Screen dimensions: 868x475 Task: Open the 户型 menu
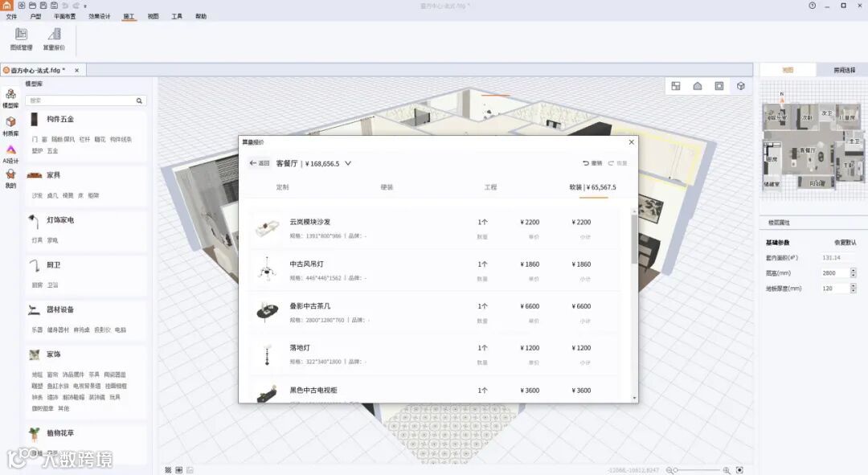pos(35,17)
